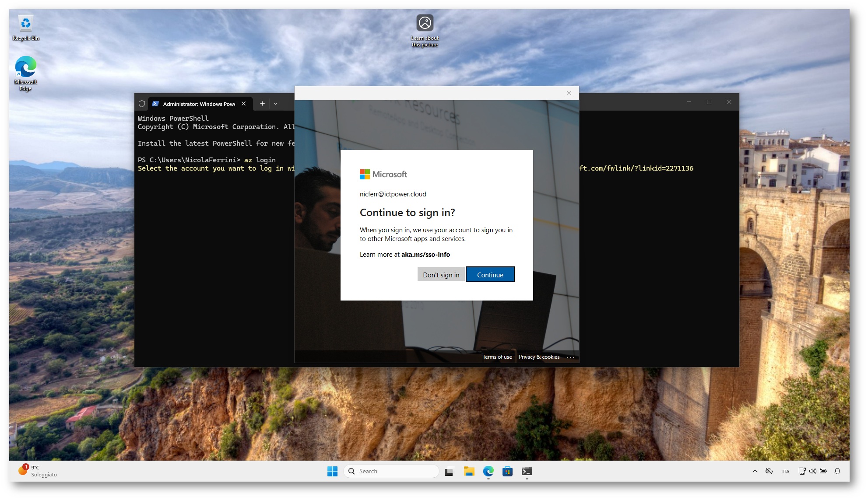Click the shield icon in terminal title bar
868x500 pixels.
tap(142, 104)
